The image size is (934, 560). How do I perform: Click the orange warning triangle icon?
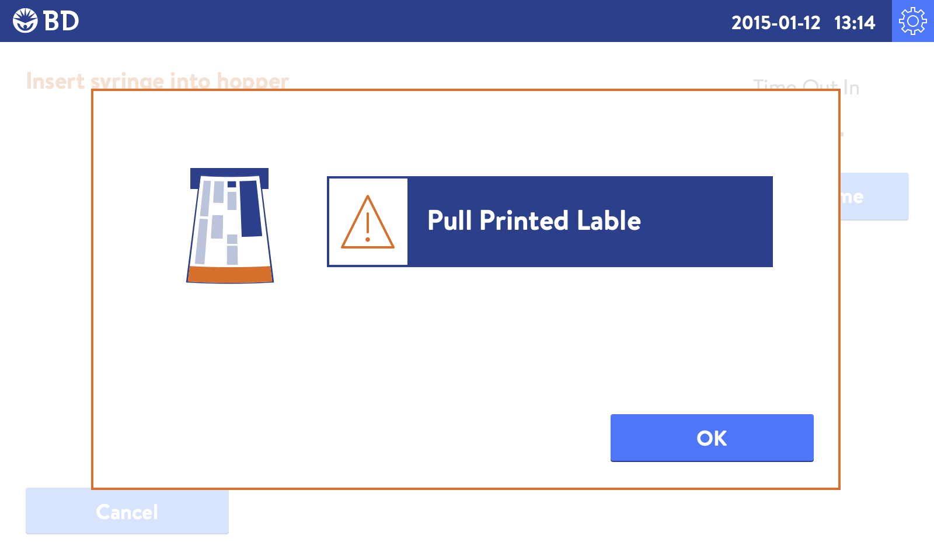[368, 222]
